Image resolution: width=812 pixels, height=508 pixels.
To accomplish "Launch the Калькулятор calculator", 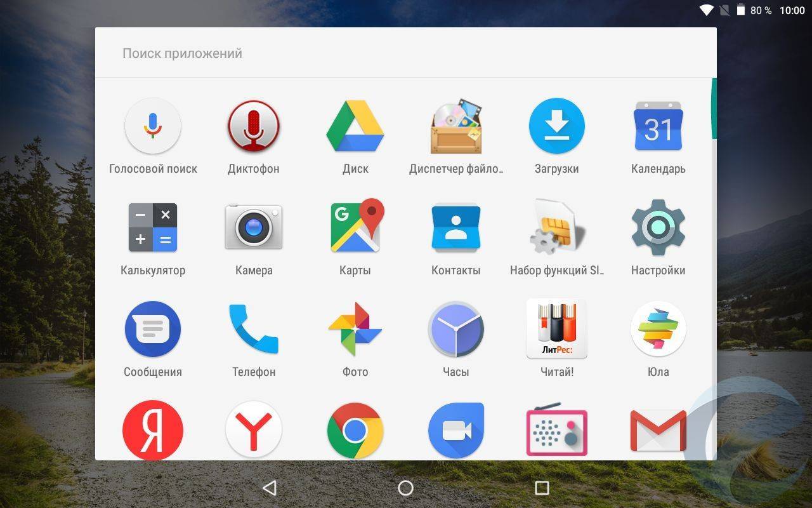I will 152,227.
